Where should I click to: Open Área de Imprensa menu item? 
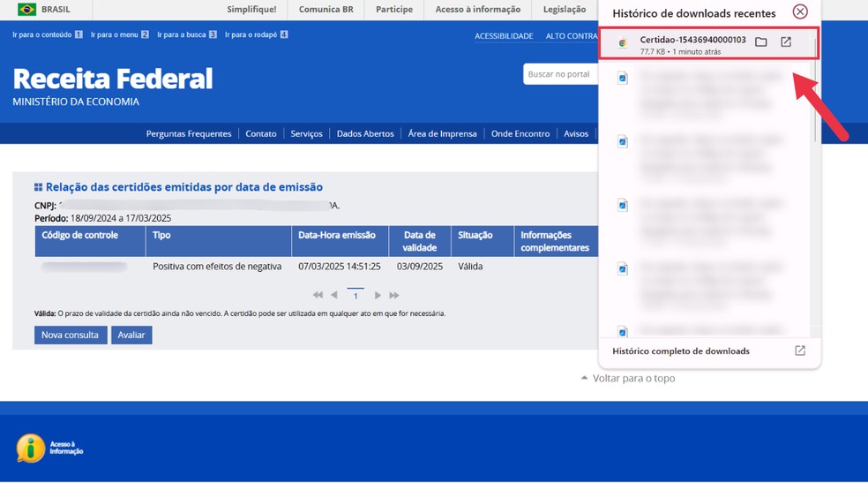[442, 133]
